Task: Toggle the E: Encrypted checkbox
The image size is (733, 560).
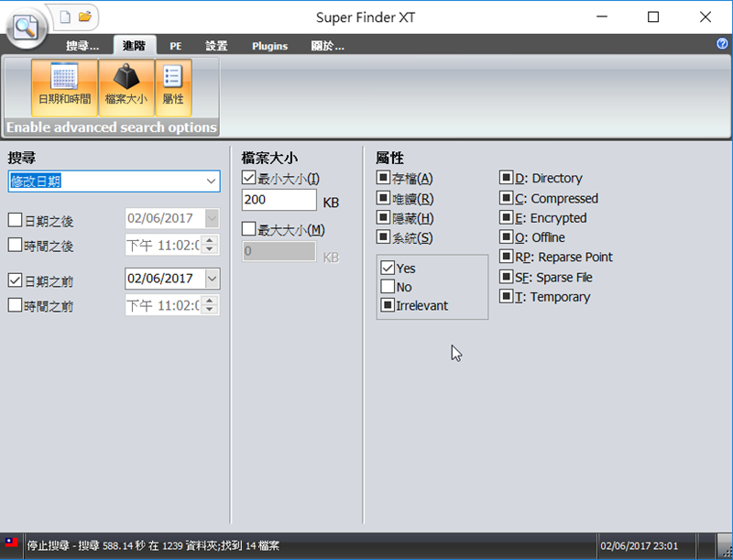Action: [x=507, y=217]
